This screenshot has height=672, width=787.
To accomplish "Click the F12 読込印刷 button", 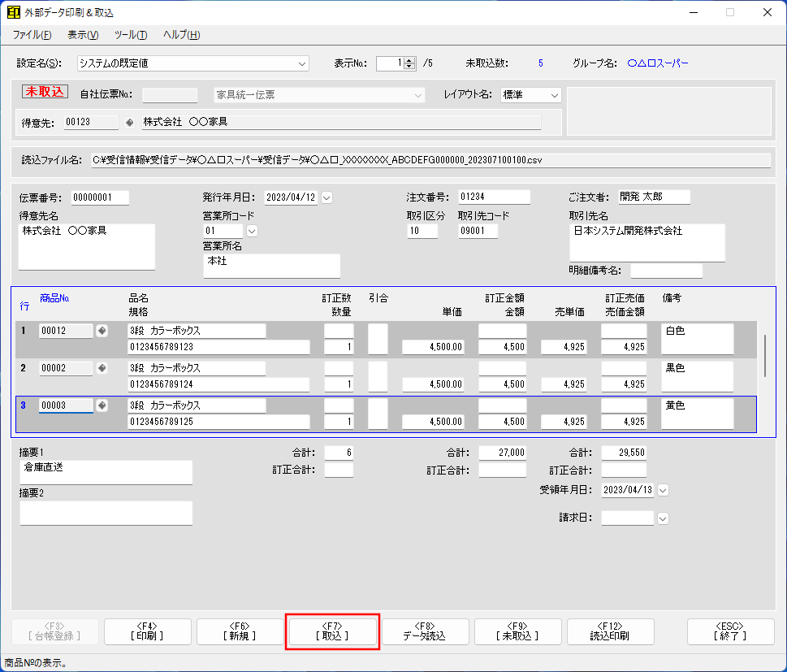I will [610, 631].
